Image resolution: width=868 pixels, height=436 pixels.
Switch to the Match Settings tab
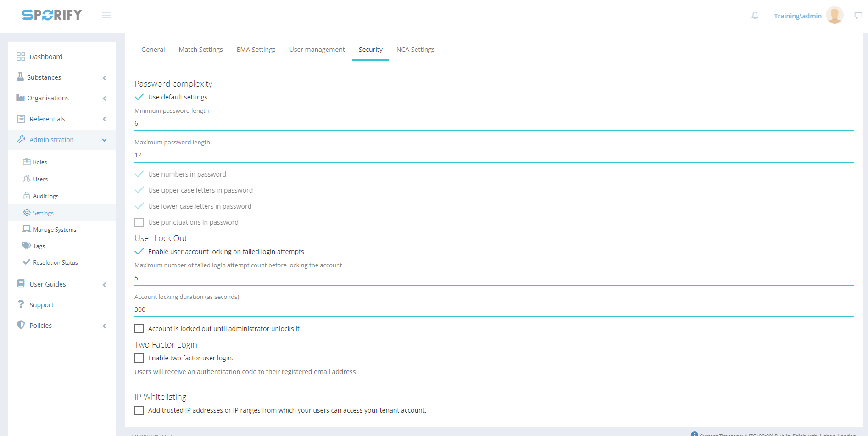200,50
